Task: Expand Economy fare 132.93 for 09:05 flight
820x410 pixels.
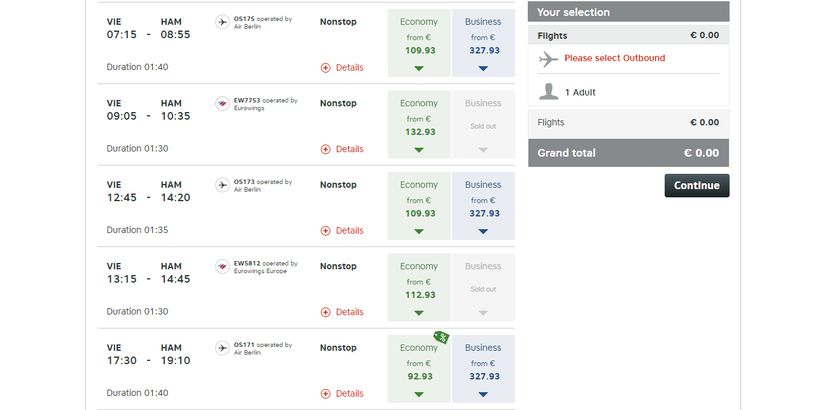Action: pos(419,150)
